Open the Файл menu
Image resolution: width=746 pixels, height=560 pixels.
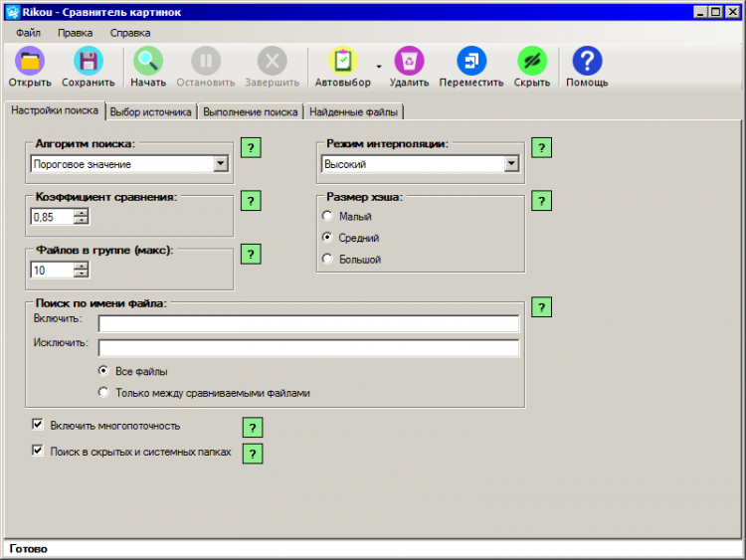[28, 33]
